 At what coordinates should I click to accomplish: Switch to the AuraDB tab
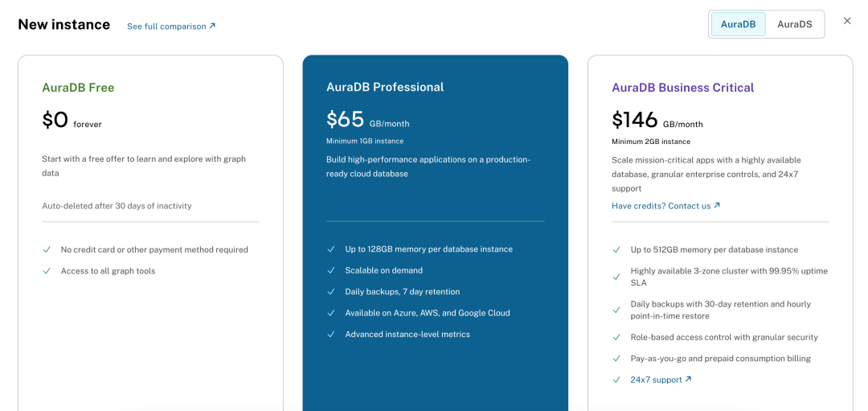(x=738, y=24)
